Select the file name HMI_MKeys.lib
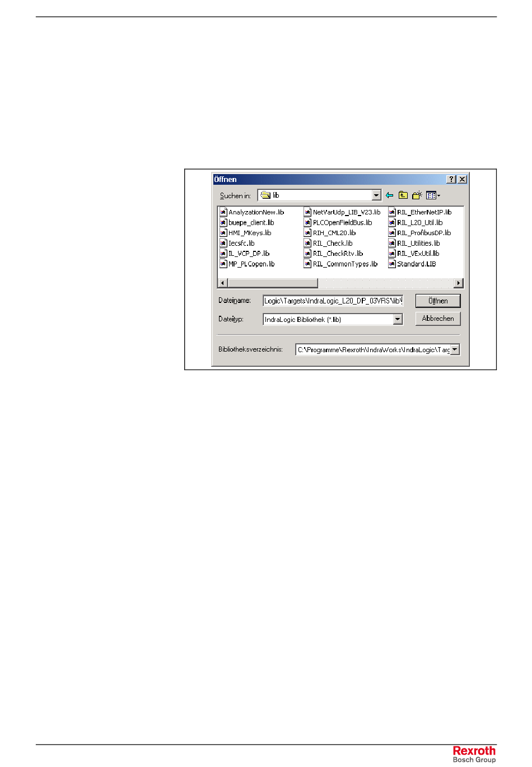 tap(250, 233)
